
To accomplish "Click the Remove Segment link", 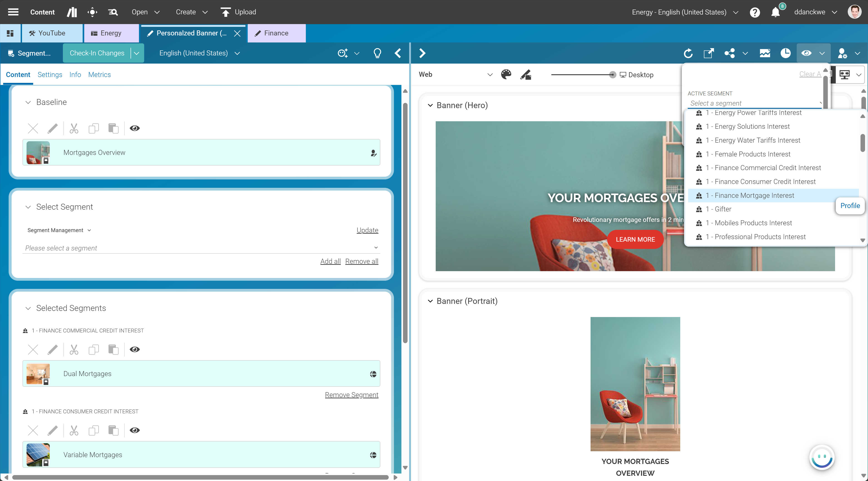I will click(x=351, y=395).
